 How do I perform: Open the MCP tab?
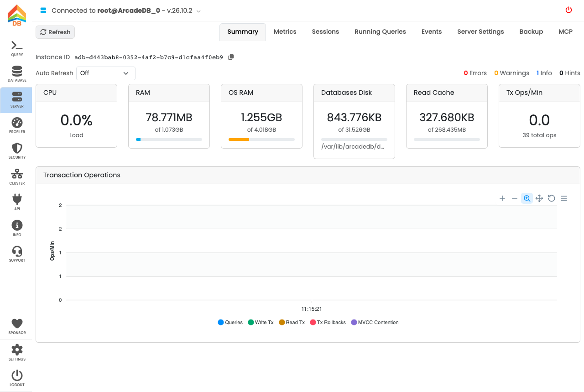pyautogui.click(x=565, y=31)
